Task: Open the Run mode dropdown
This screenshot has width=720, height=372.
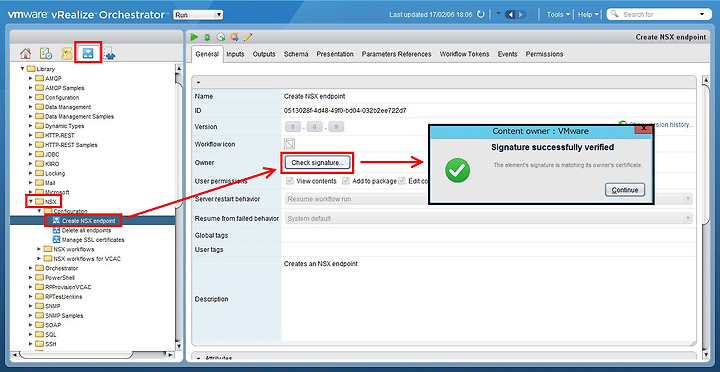Action: pos(198,15)
